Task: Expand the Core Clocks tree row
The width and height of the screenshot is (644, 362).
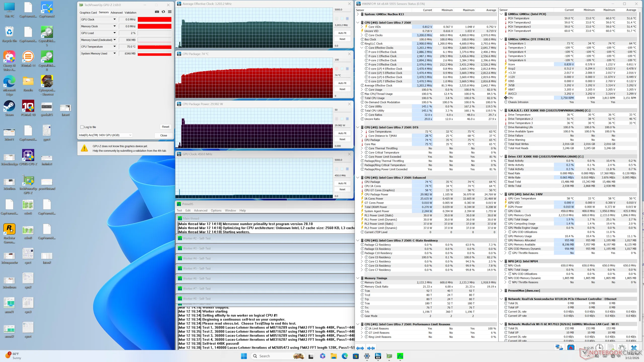Action: click(362, 35)
